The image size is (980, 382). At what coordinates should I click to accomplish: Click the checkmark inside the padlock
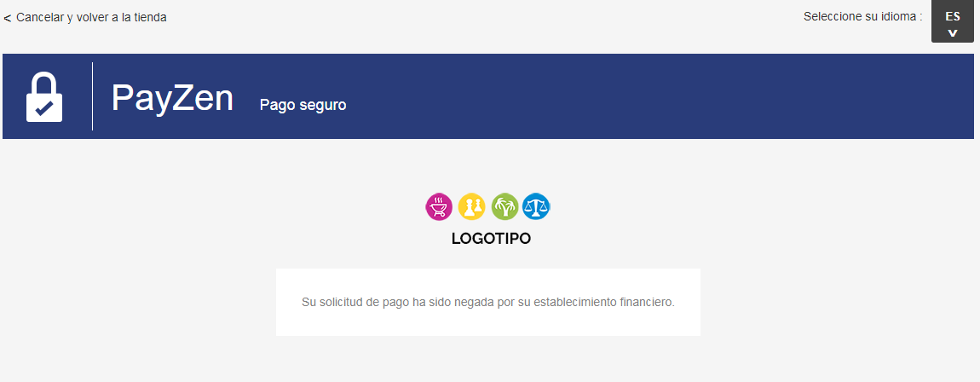43,109
